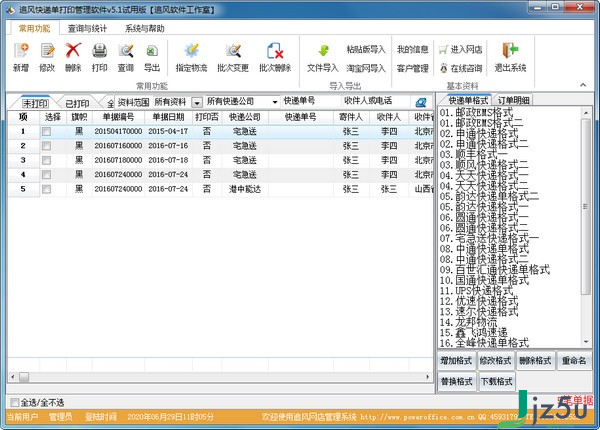The image size is (600, 430).
Task: Select format 14.龙邦物流
Action: [x=468, y=322]
